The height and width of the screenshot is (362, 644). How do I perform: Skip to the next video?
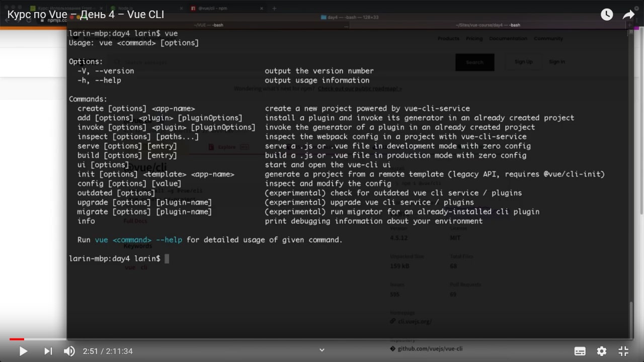pyautogui.click(x=48, y=351)
